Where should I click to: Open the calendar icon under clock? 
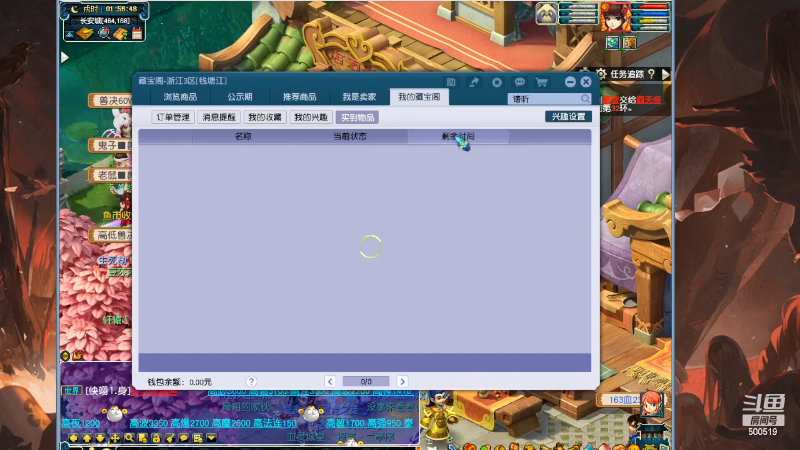pos(137,34)
